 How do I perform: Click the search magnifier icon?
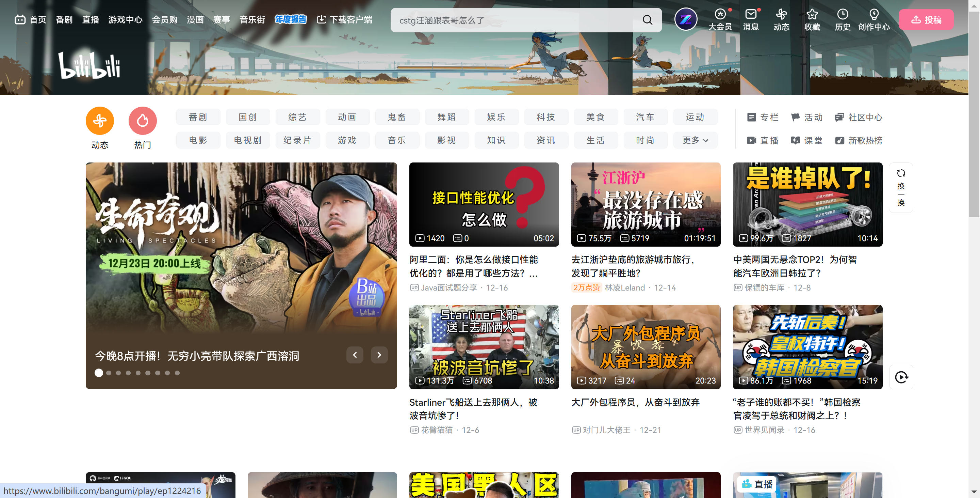coord(647,20)
